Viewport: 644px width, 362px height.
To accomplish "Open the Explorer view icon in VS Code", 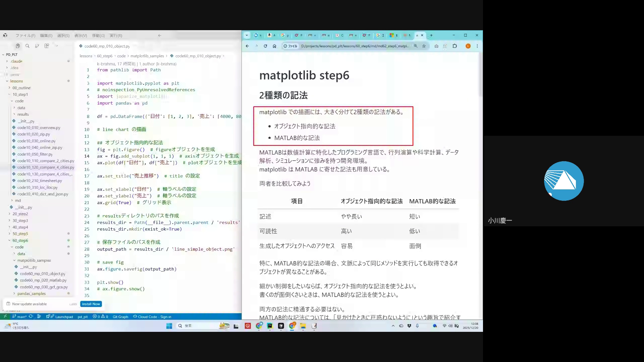I will click(x=18, y=46).
